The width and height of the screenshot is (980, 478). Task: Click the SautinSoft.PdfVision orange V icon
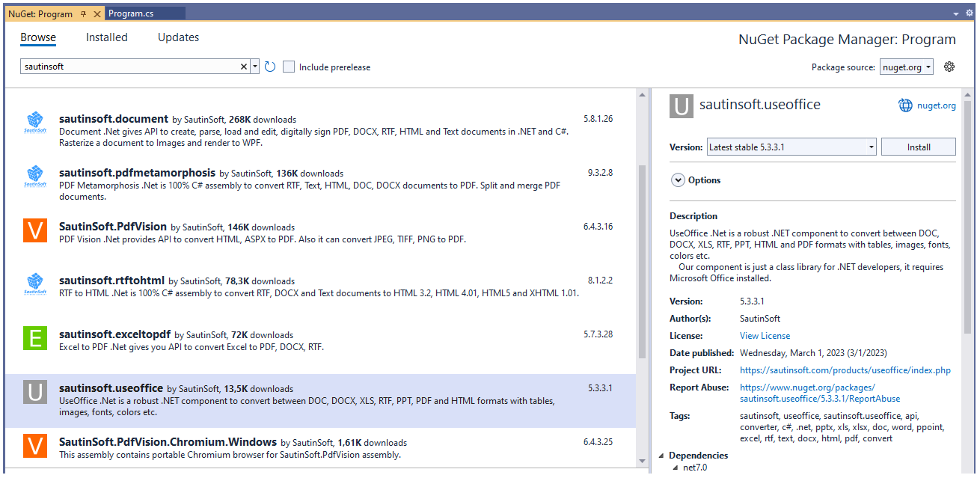(x=34, y=232)
